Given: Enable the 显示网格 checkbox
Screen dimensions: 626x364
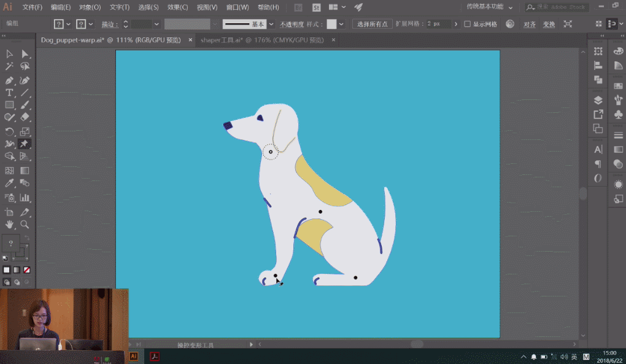Looking at the screenshot, I should click(468, 24).
